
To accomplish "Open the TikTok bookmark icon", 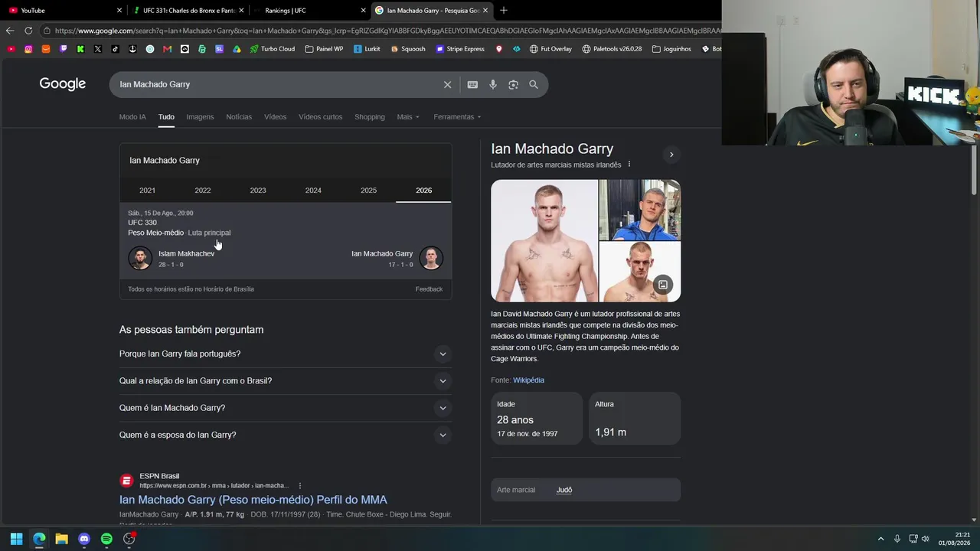I will [115, 49].
